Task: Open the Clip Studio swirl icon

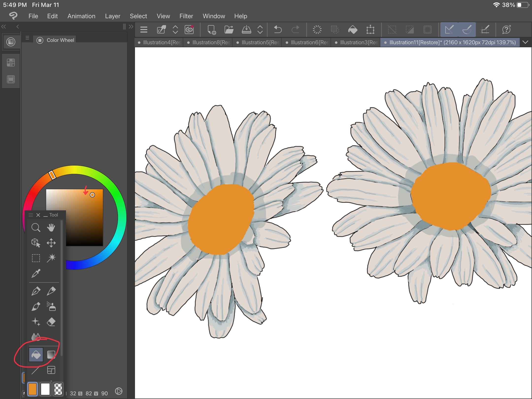Action: coord(189,30)
